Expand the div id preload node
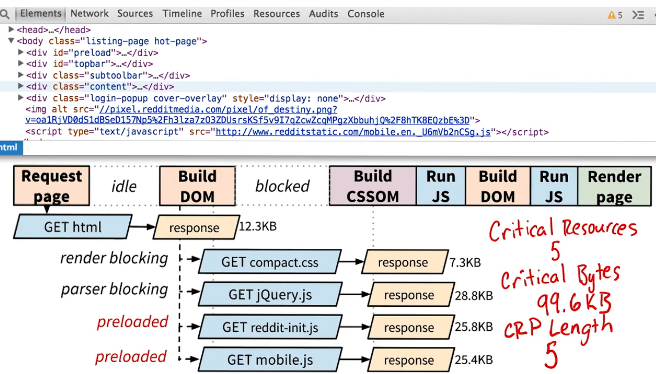The width and height of the screenshot is (656, 374). pyautogui.click(x=20, y=52)
